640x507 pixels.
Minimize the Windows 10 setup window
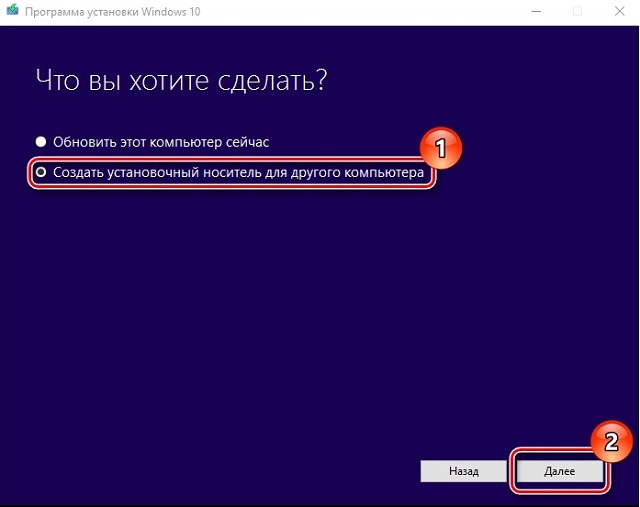[x=536, y=11]
